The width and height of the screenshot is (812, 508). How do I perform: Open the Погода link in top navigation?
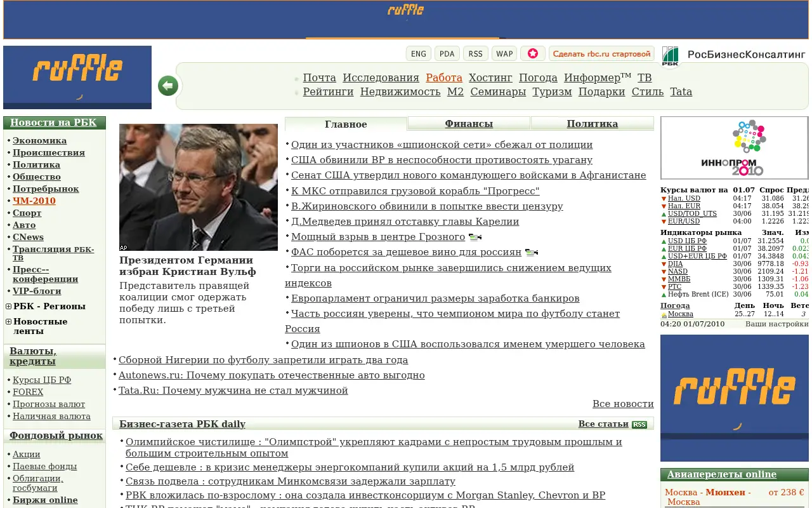click(538, 78)
